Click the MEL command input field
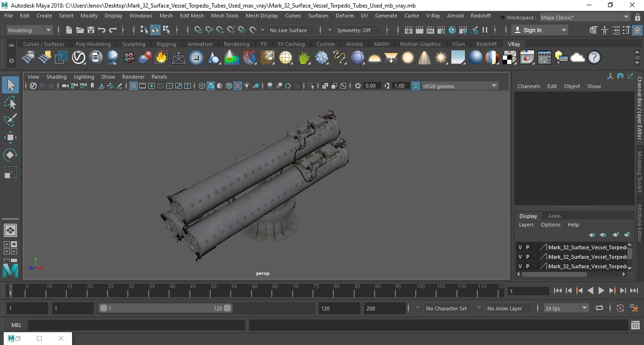This screenshot has width=644, height=345. (136, 325)
